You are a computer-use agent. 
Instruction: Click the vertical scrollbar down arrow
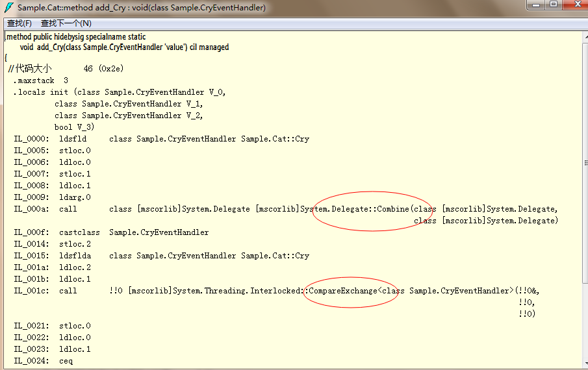click(x=585, y=364)
